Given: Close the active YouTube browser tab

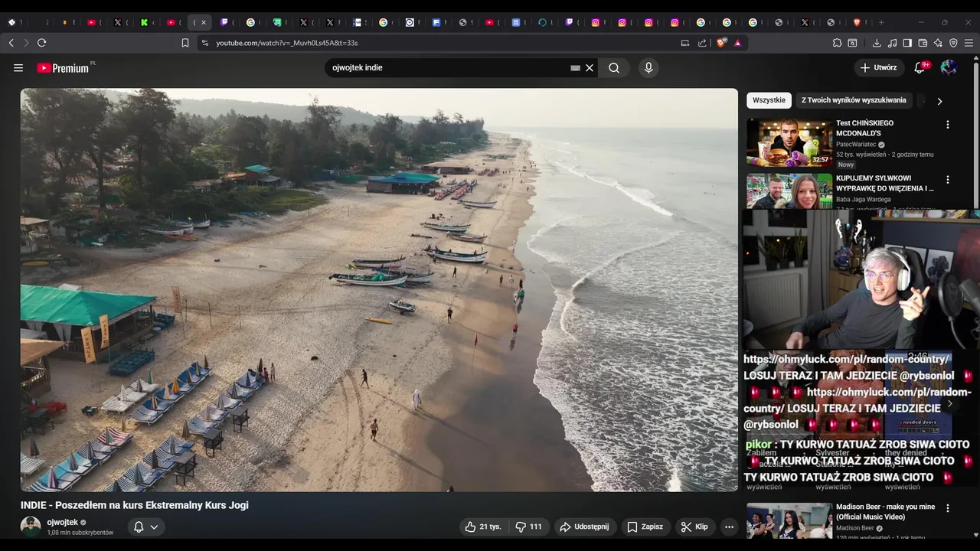Looking at the screenshot, I should pyautogui.click(x=204, y=22).
